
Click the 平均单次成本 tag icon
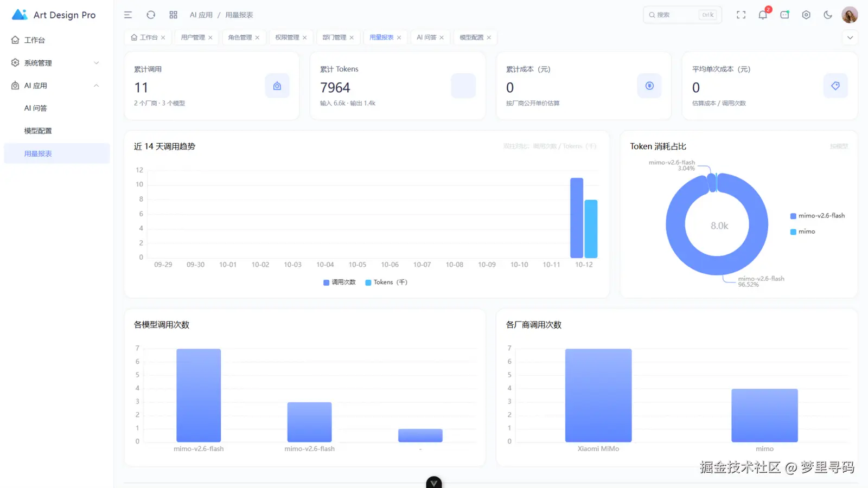tap(835, 86)
